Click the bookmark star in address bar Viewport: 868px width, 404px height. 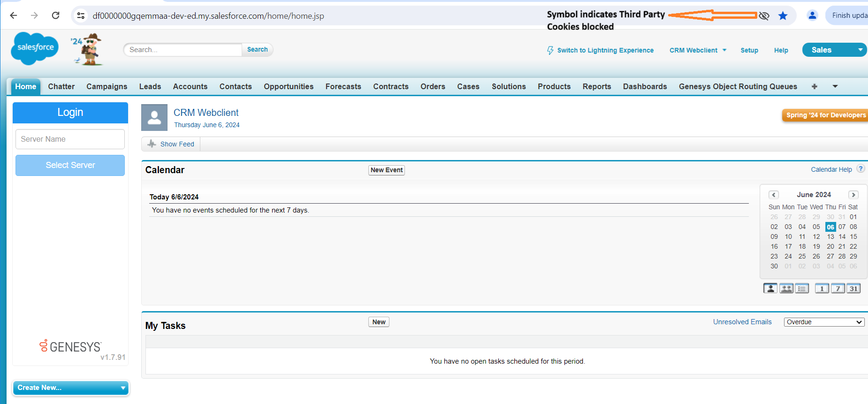783,16
